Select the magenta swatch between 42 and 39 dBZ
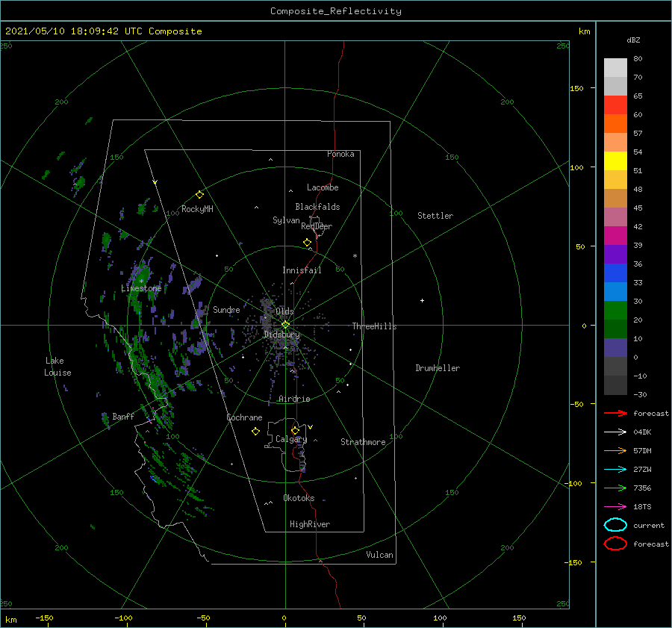The width and height of the screenshot is (672, 628). click(615, 236)
